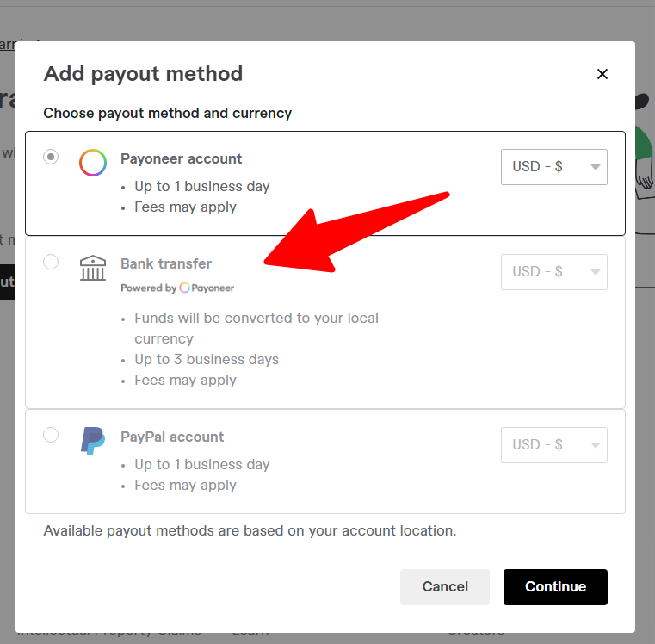Click the bank building icon

(93, 268)
